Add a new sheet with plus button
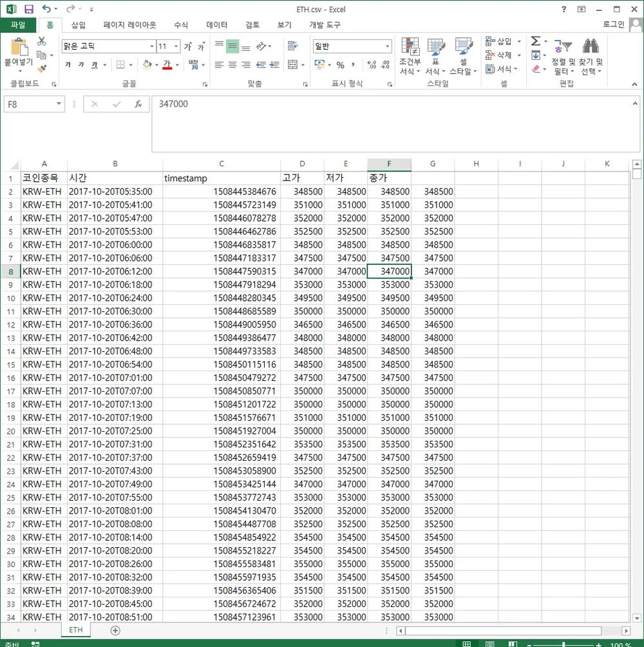The height and width of the screenshot is (647, 644). coord(115,630)
